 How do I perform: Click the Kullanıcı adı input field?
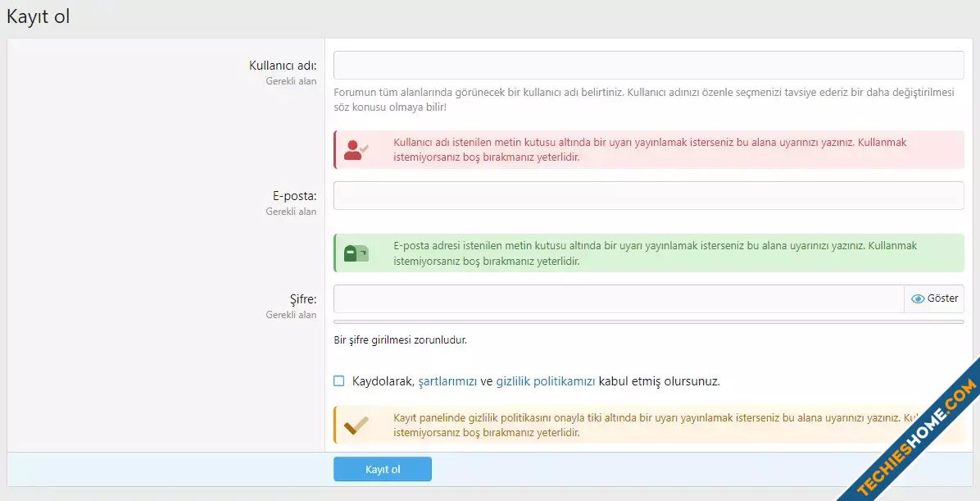(649, 65)
